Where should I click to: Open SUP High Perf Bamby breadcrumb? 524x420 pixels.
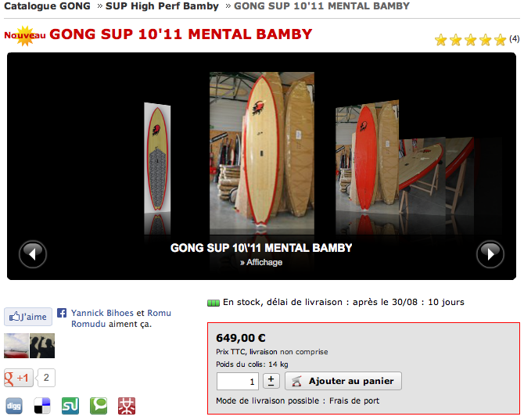coord(162,6)
